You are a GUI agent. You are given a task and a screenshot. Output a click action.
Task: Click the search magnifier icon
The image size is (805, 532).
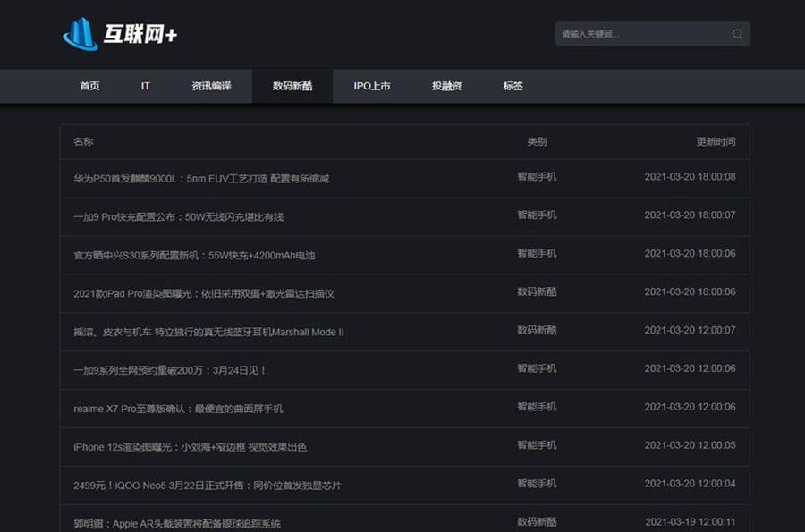click(x=736, y=33)
